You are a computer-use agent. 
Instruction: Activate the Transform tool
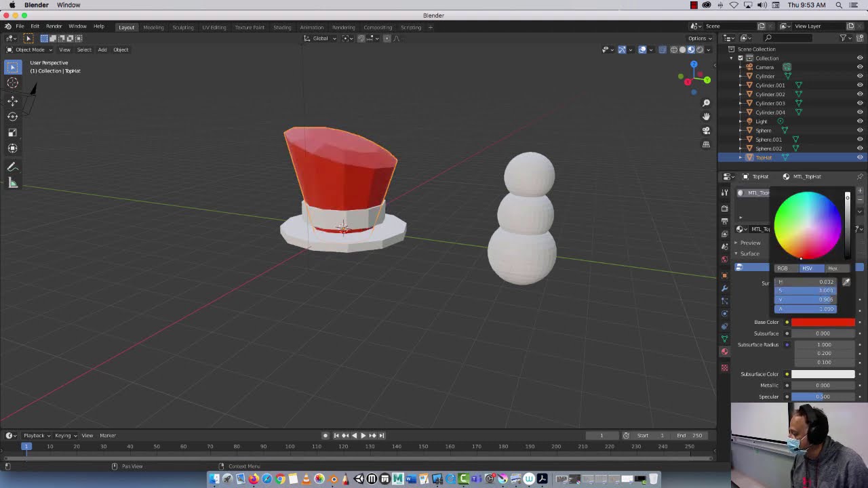pos(12,148)
